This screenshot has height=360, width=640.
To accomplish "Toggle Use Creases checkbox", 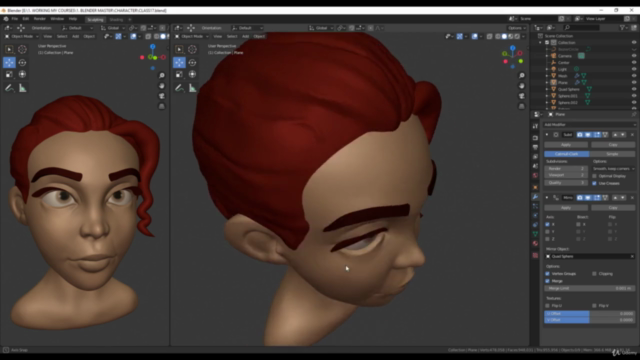I will [594, 183].
